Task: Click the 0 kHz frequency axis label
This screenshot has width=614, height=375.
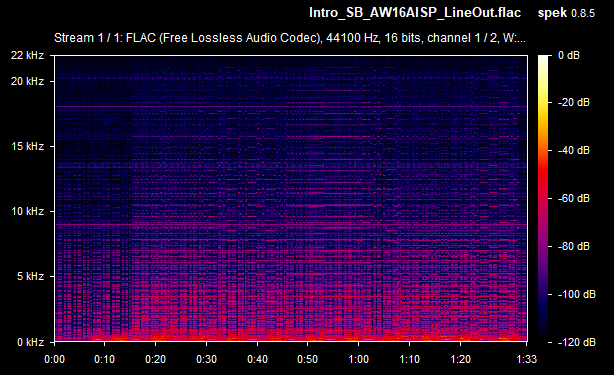Action: tap(30, 342)
